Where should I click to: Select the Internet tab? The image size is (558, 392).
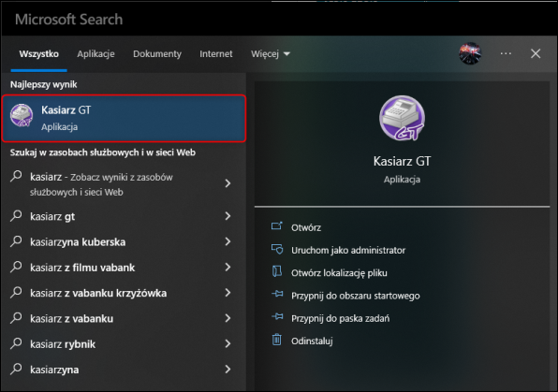click(215, 53)
